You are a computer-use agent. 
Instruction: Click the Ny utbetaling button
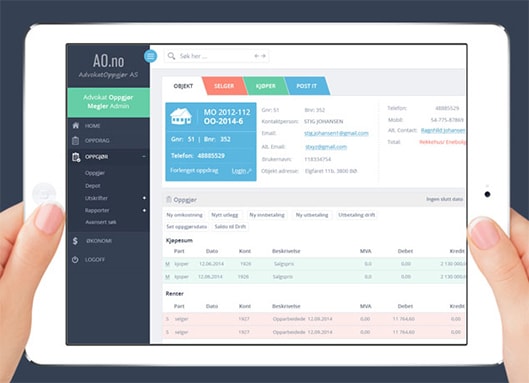[x=312, y=215]
